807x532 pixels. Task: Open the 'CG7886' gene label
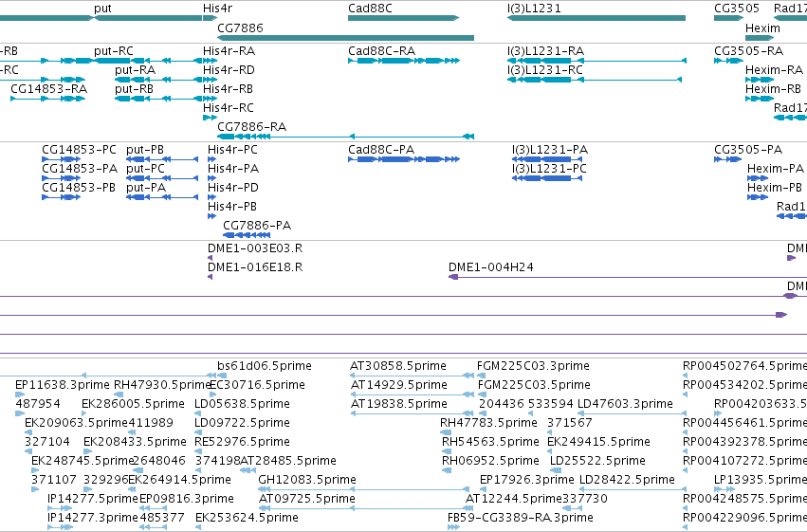(240, 28)
